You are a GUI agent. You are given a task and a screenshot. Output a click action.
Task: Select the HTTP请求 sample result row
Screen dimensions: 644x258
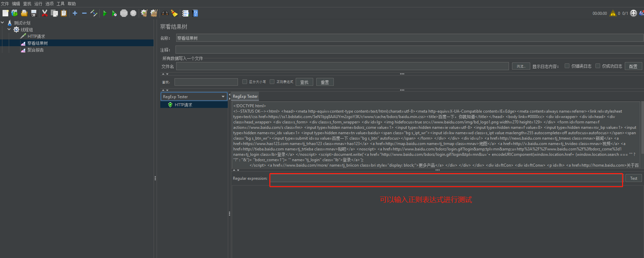(194, 105)
